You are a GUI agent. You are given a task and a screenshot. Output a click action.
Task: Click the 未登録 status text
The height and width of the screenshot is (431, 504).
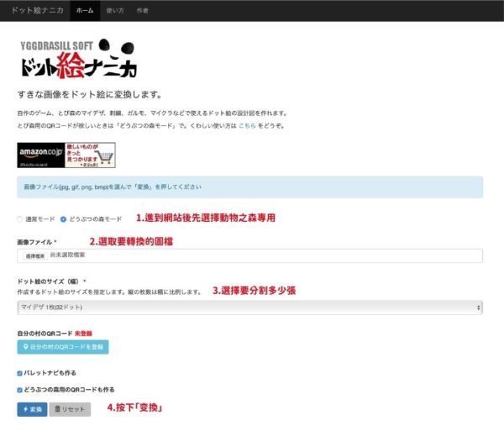[83, 334]
